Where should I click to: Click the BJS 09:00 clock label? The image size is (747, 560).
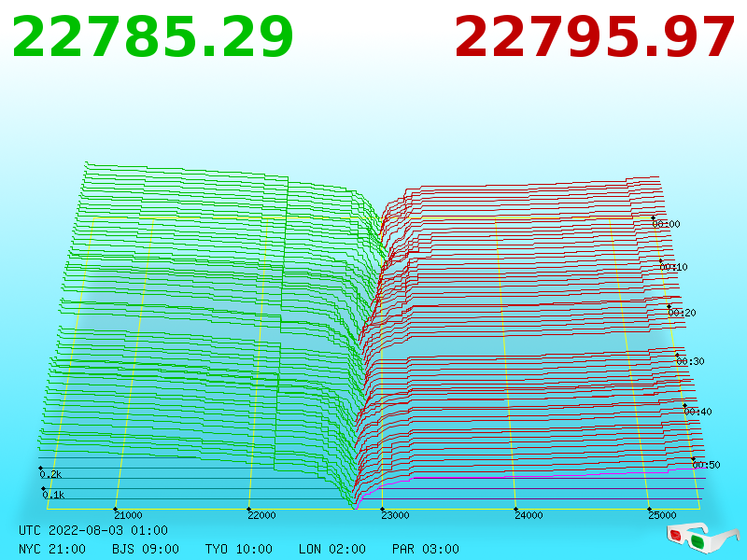point(146,549)
